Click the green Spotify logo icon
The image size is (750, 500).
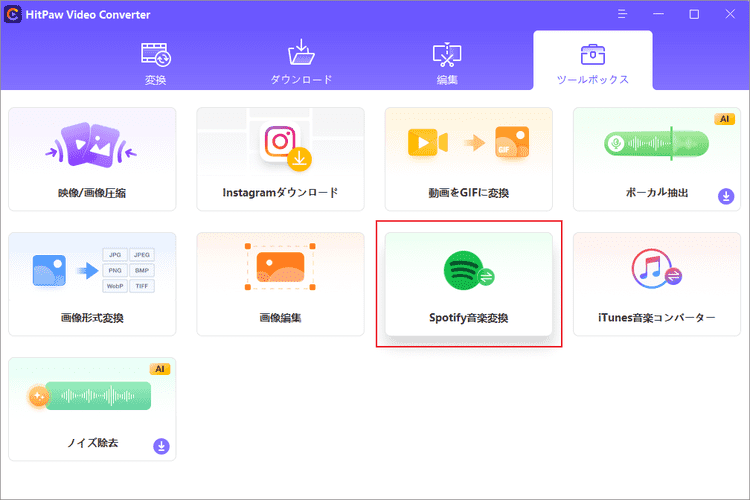pyautogui.click(x=468, y=270)
